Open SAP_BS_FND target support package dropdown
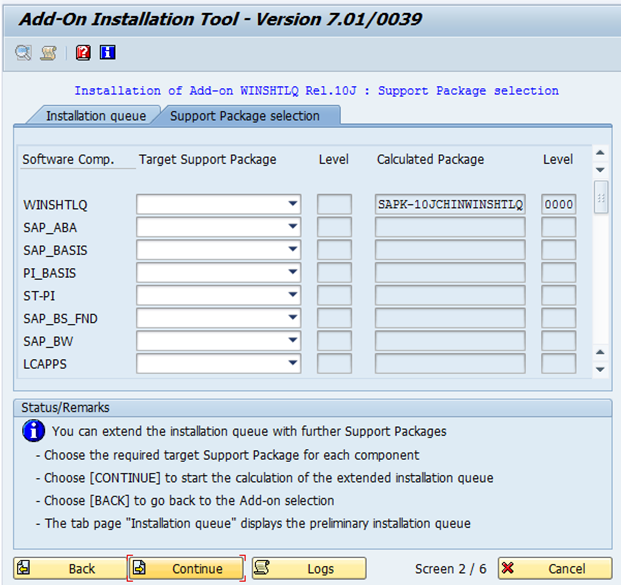This screenshot has width=621, height=585. click(x=293, y=318)
